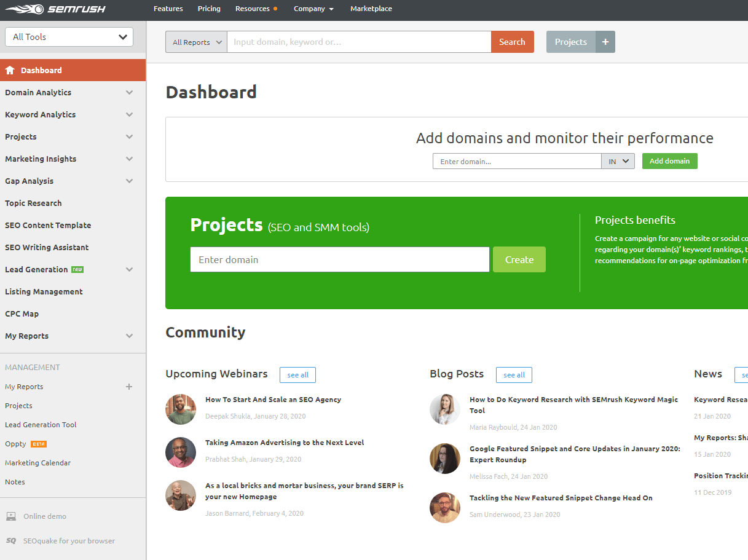
Task: Click the Online demo monitor icon
Action: (11, 516)
